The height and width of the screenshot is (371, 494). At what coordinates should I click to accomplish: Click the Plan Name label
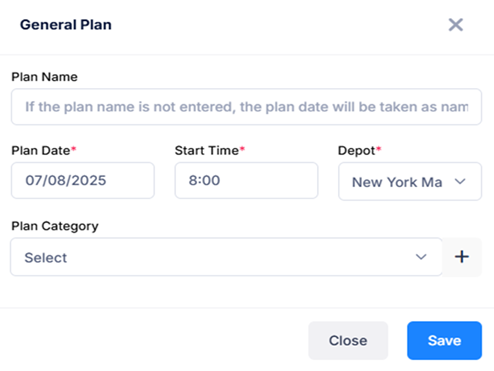click(x=44, y=77)
